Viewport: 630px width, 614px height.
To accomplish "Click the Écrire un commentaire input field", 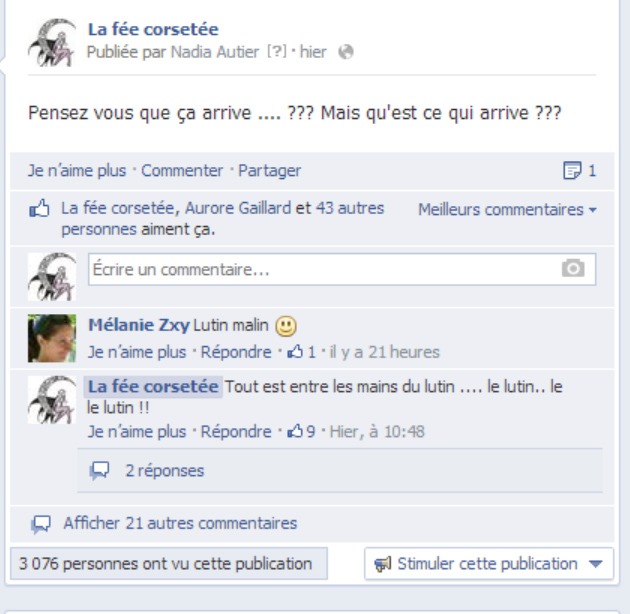I will 342,269.
